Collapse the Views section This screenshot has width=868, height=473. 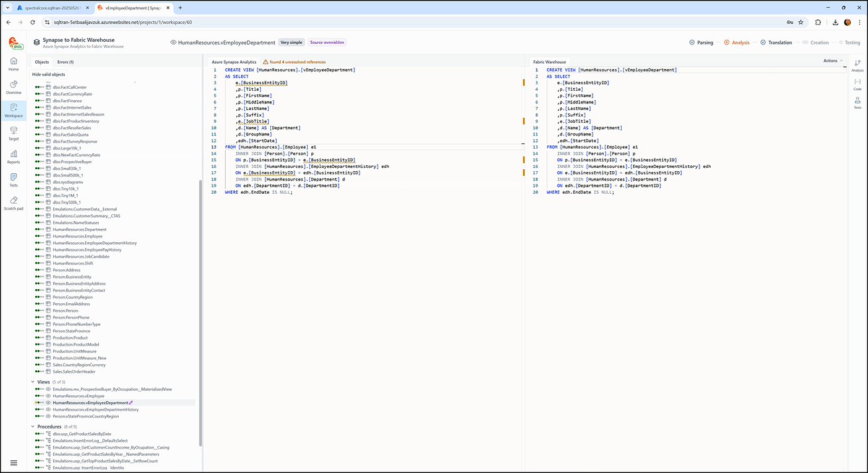33,382
